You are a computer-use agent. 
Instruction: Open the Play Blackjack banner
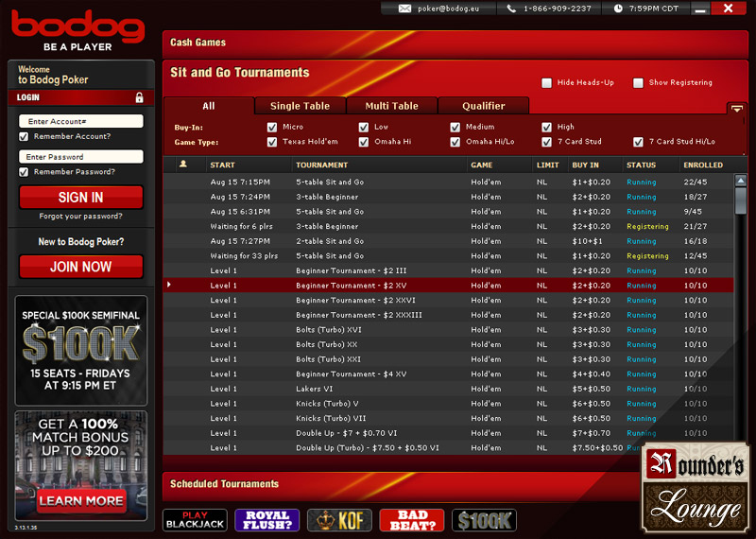tap(195, 520)
